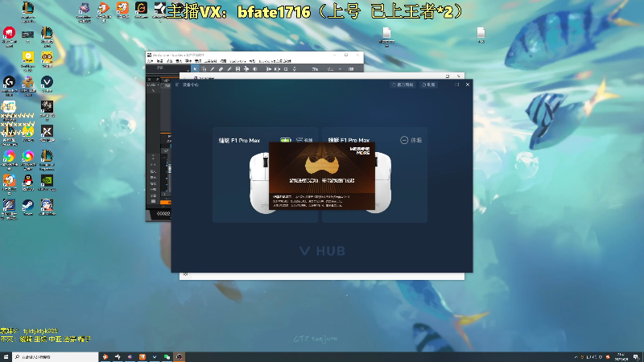
Task: Open WeChat from the taskbar
Action: point(167,357)
